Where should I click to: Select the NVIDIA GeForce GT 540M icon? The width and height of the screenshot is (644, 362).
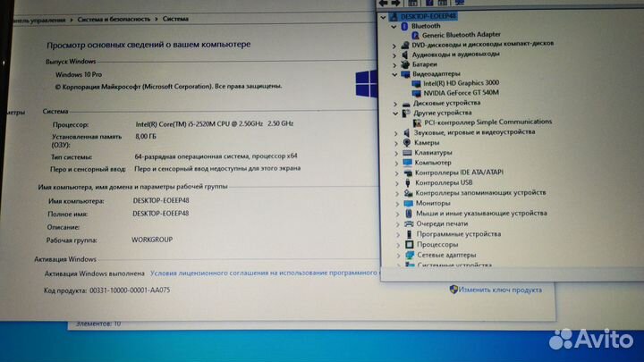coord(417,93)
